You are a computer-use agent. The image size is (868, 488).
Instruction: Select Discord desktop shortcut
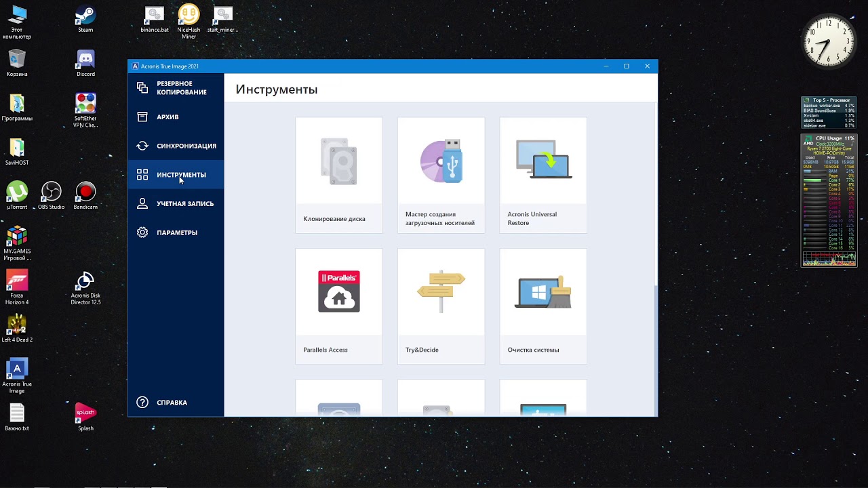[85, 64]
